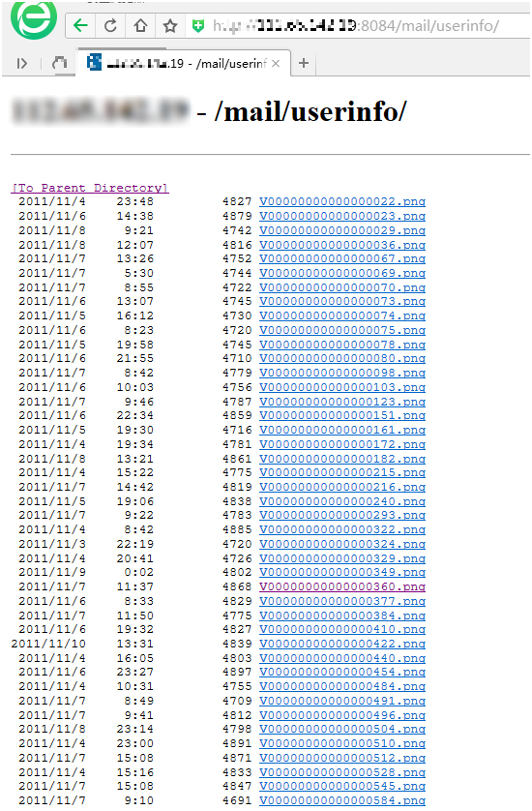Open V0000000000000349.png link
Screen dimensions: 532x811
coord(342,572)
